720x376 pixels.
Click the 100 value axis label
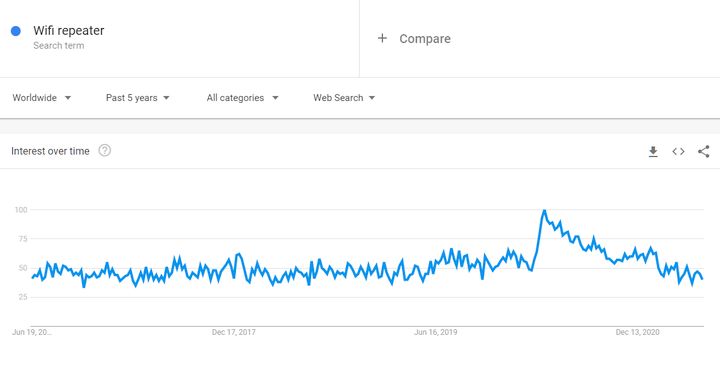click(21, 210)
